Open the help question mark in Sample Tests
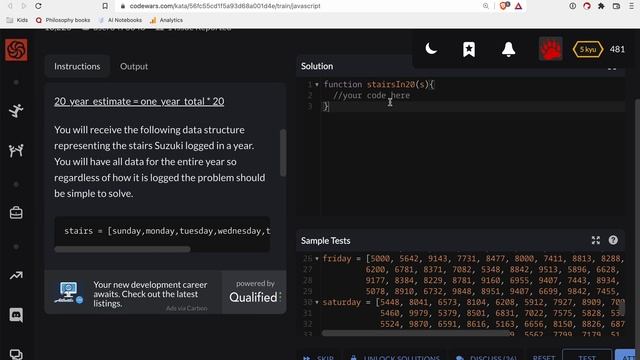 click(613, 240)
